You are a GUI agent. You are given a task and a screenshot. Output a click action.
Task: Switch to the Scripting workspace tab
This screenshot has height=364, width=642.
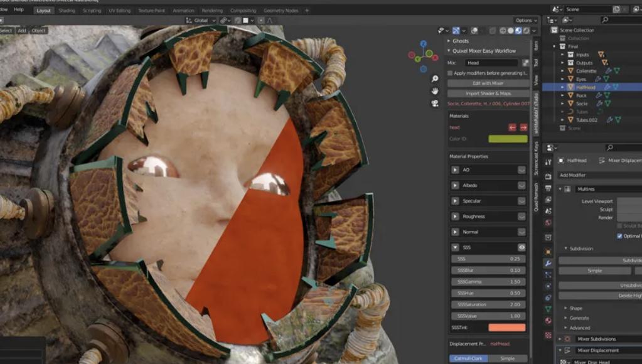(x=92, y=11)
